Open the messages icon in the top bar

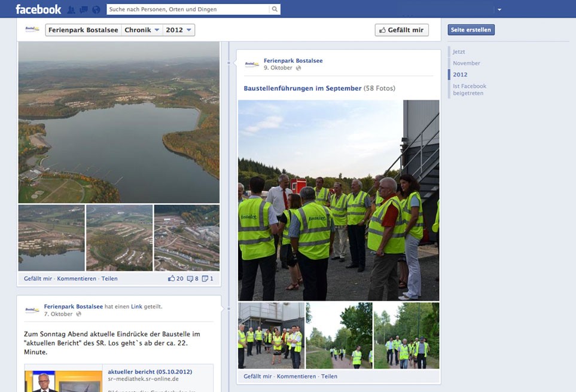(x=84, y=10)
